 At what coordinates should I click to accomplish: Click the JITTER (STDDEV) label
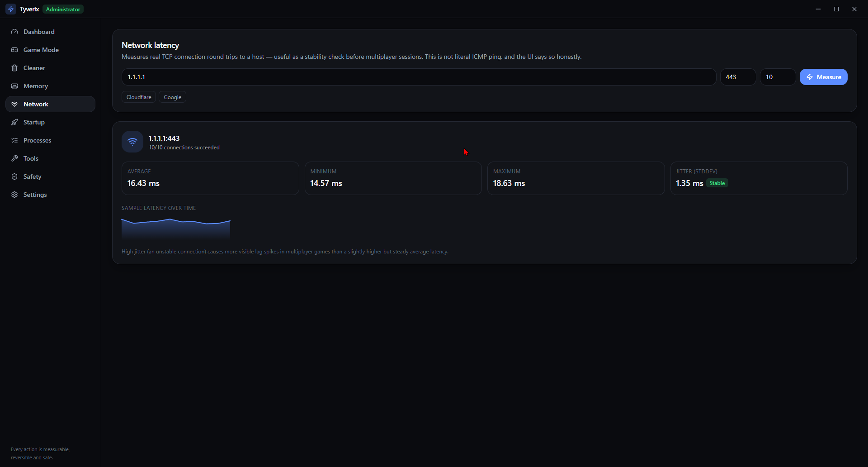(697, 172)
